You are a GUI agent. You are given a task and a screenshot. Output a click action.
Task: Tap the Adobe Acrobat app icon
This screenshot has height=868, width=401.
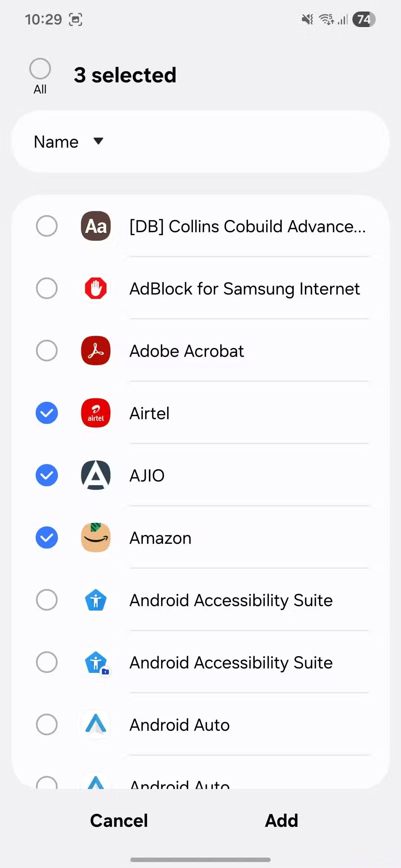click(96, 351)
